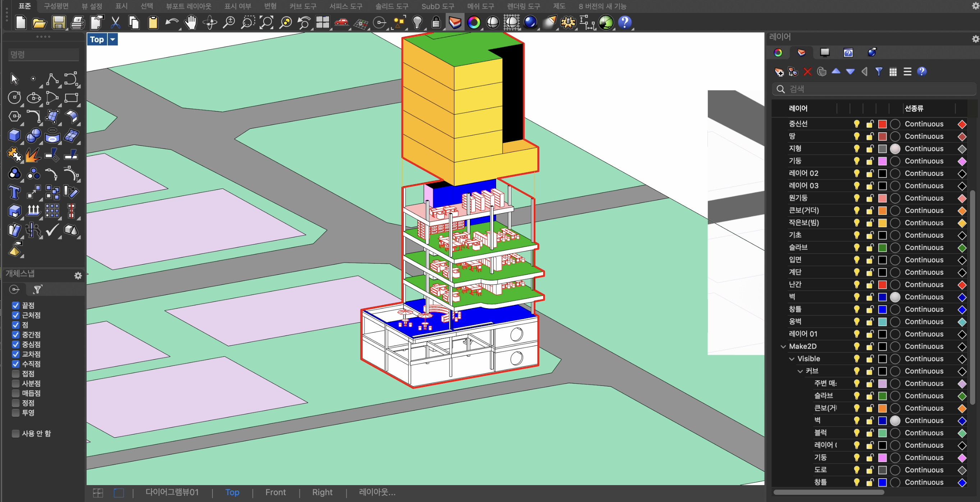
Task: Click the Paste clipboard icon
Action: pos(153,22)
